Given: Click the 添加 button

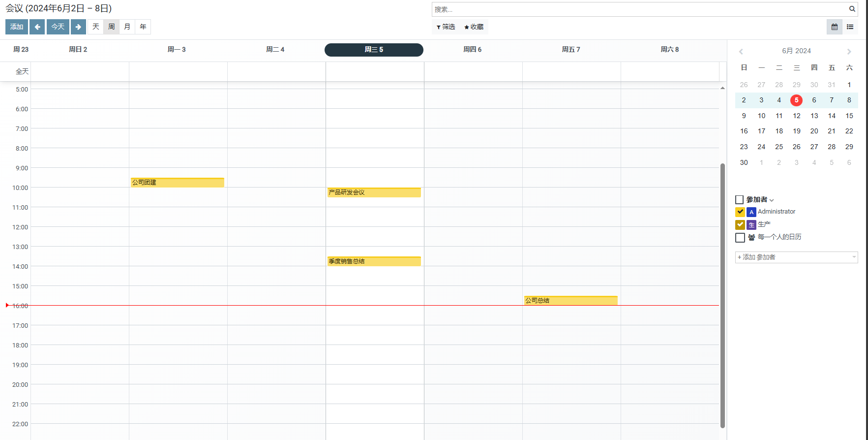Looking at the screenshot, I should coord(17,27).
